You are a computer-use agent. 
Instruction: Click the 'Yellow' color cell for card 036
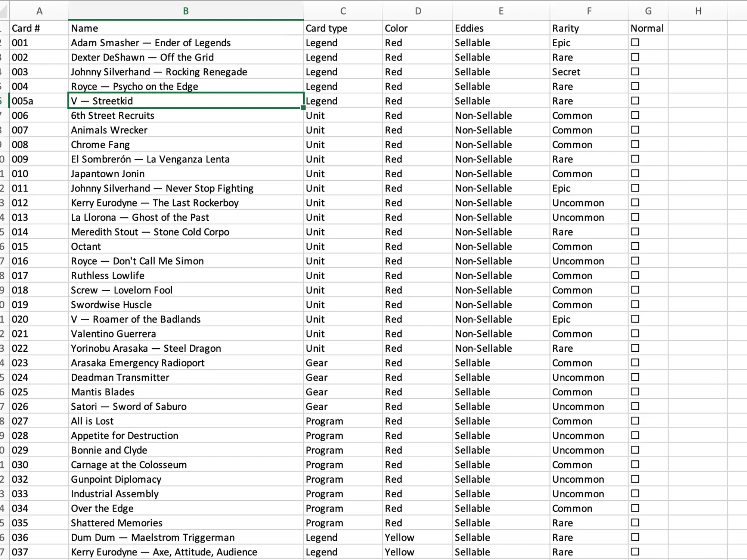pyautogui.click(x=418, y=538)
